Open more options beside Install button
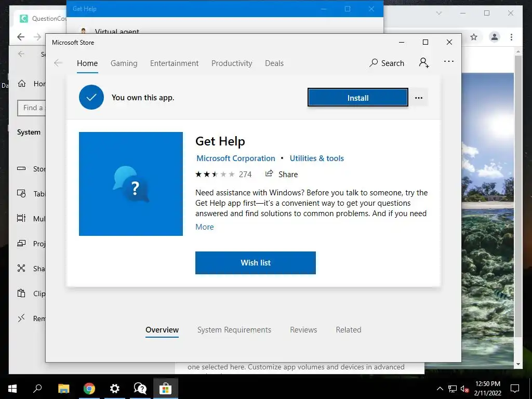This screenshot has height=399, width=532. tap(419, 98)
